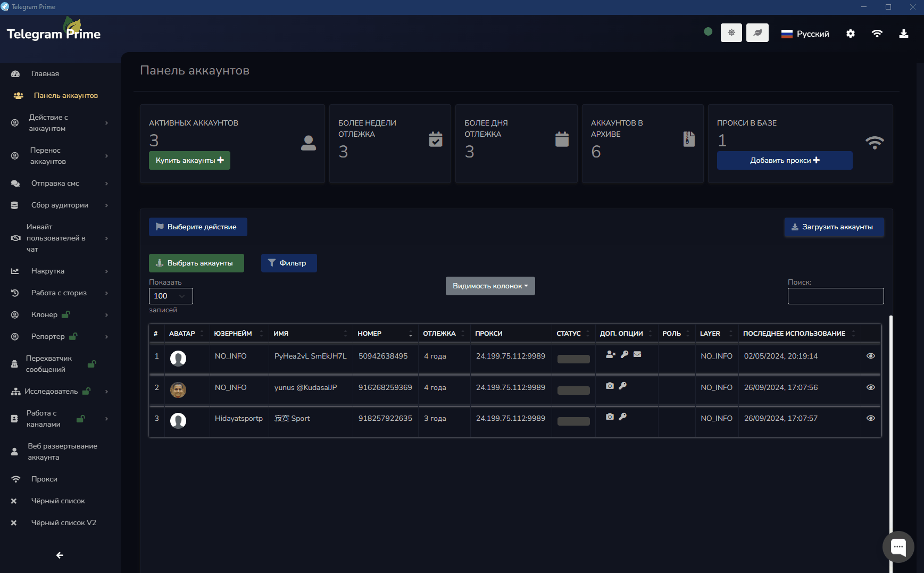Click the settings gear icon in header
Screen dimensions: 924x573
point(851,34)
